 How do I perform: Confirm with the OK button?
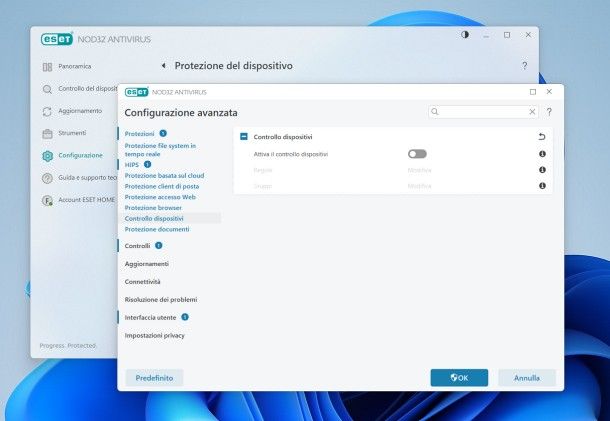(x=459, y=378)
